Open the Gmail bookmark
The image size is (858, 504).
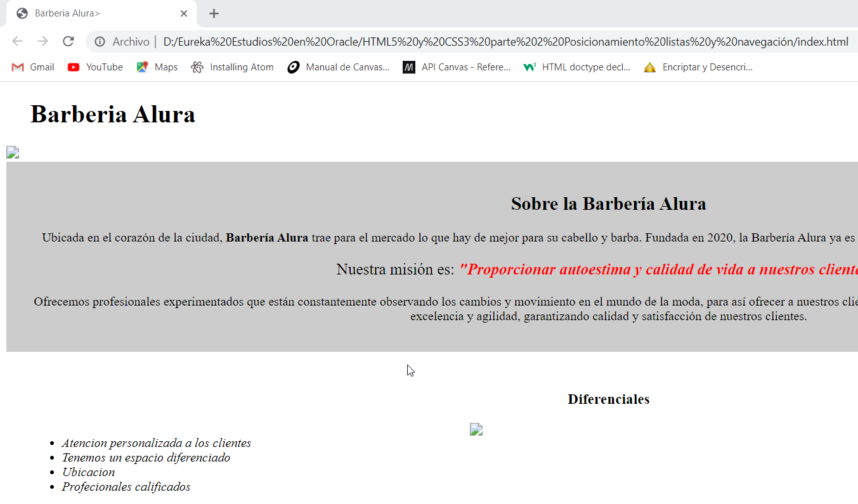tap(33, 67)
